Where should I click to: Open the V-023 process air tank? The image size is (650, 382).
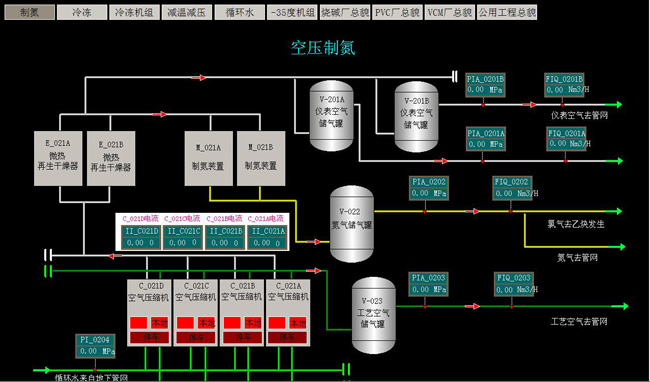tap(374, 315)
